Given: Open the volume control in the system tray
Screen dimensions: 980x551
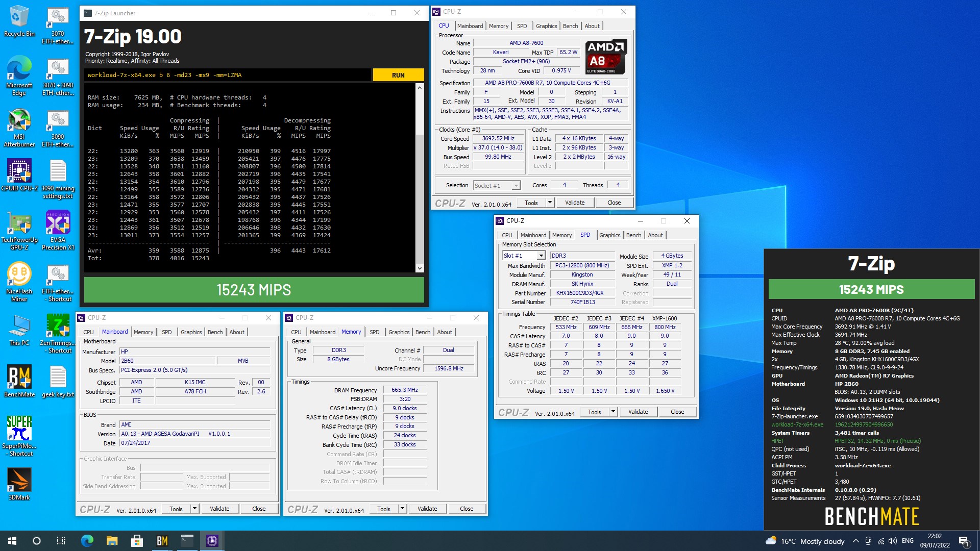Looking at the screenshot, I should pyautogui.click(x=892, y=541).
